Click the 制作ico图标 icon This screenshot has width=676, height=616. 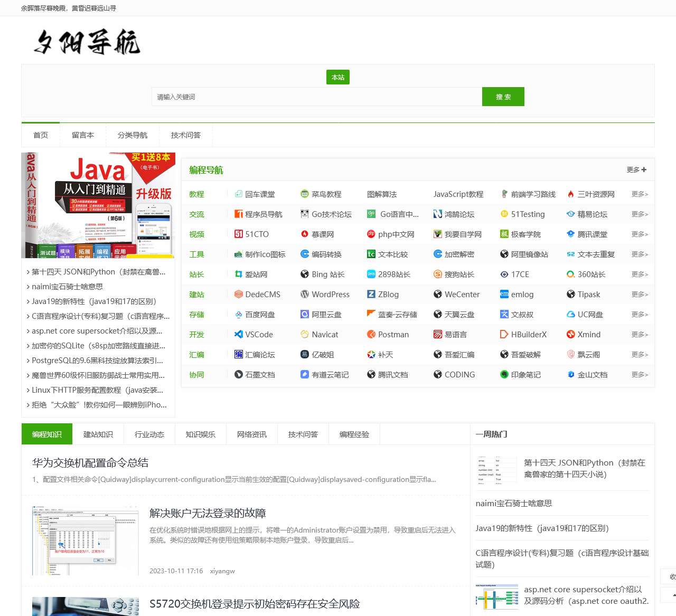(x=239, y=254)
